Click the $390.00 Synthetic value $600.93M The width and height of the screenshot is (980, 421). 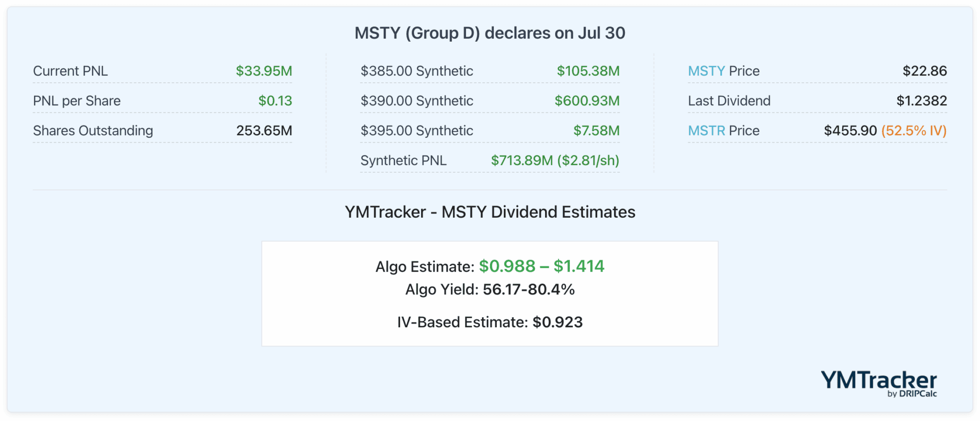pos(587,101)
